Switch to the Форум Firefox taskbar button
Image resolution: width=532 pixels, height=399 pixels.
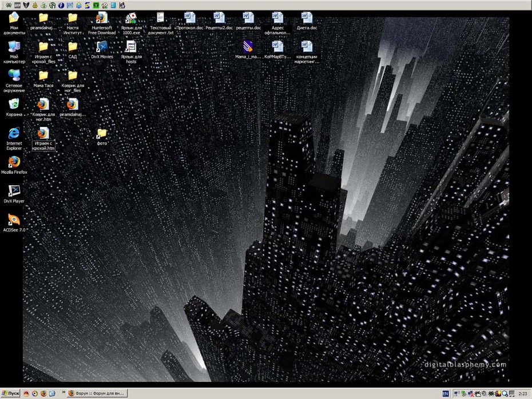[97, 393]
